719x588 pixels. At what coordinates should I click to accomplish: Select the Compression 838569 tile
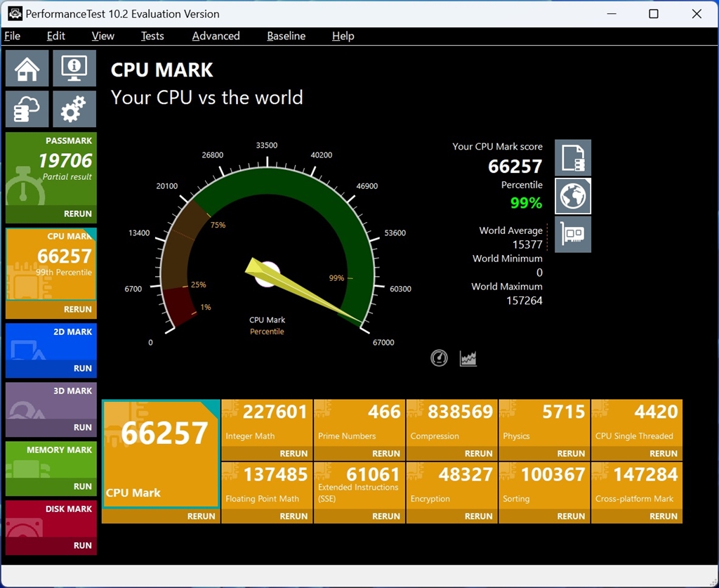451,424
